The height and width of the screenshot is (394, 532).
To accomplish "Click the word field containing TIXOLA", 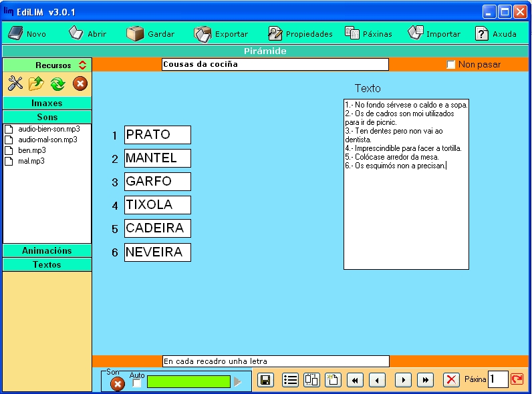I will point(157,205).
